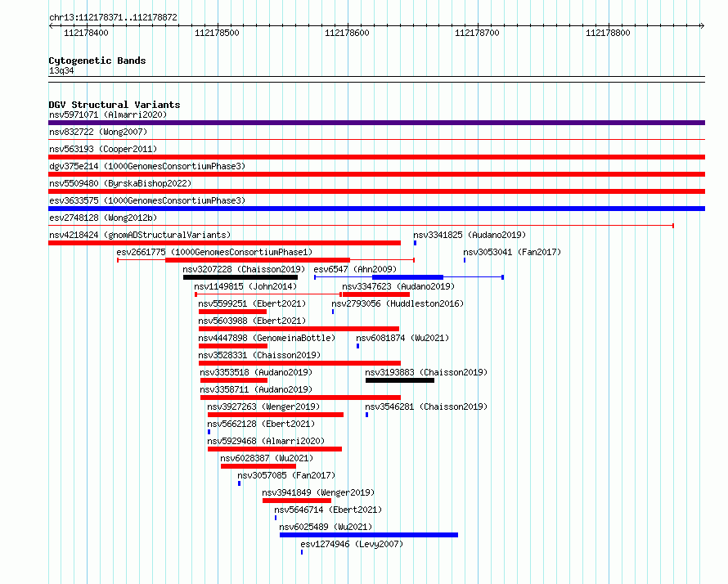
Task: Click ruler position 112178800
Action: 609,33
